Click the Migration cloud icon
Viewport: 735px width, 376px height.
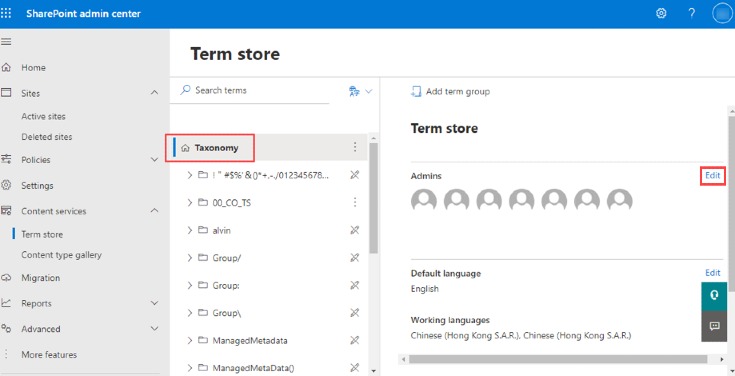[6, 278]
